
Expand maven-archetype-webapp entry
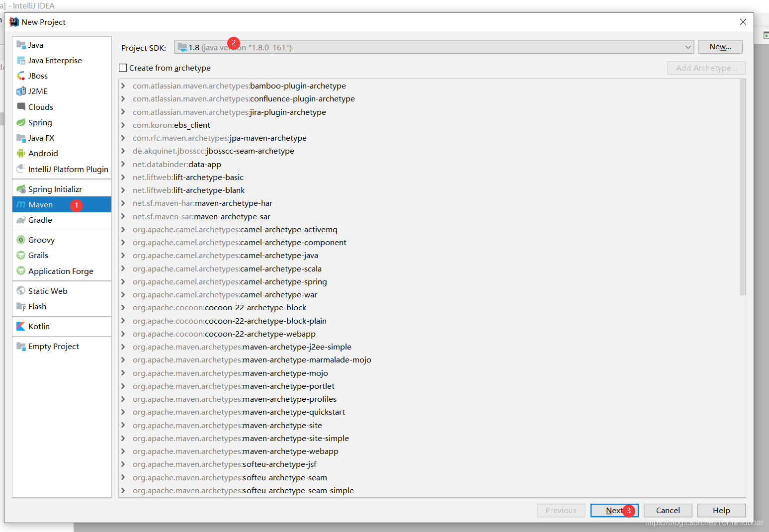tap(123, 451)
